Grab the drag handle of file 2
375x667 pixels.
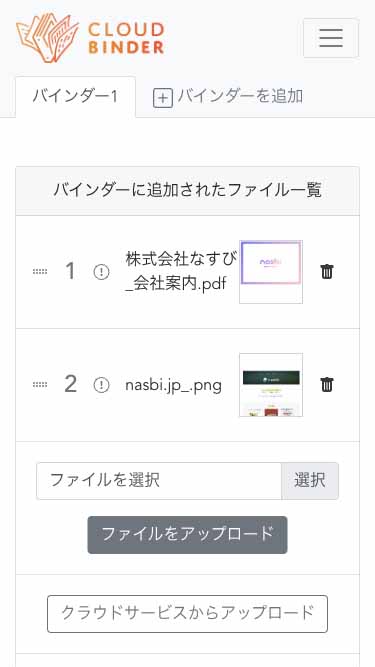[40, 385]
